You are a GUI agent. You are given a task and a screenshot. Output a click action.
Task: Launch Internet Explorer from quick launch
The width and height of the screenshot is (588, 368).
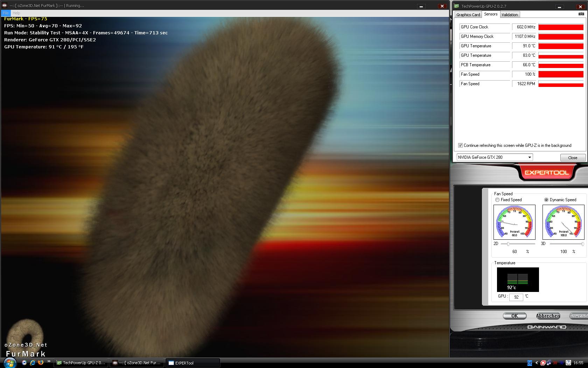[33, 363]
